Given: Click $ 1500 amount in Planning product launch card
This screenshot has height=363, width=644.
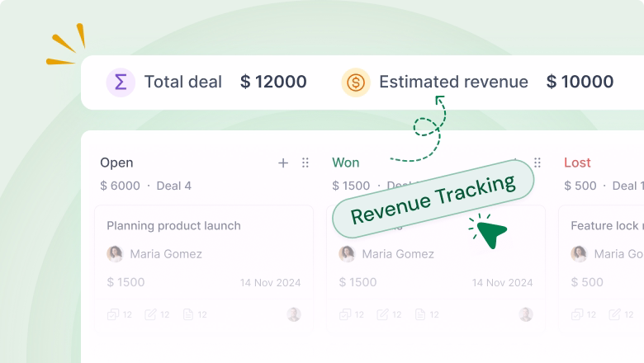Looking at the screenshot, I should (x=125, y=282).
